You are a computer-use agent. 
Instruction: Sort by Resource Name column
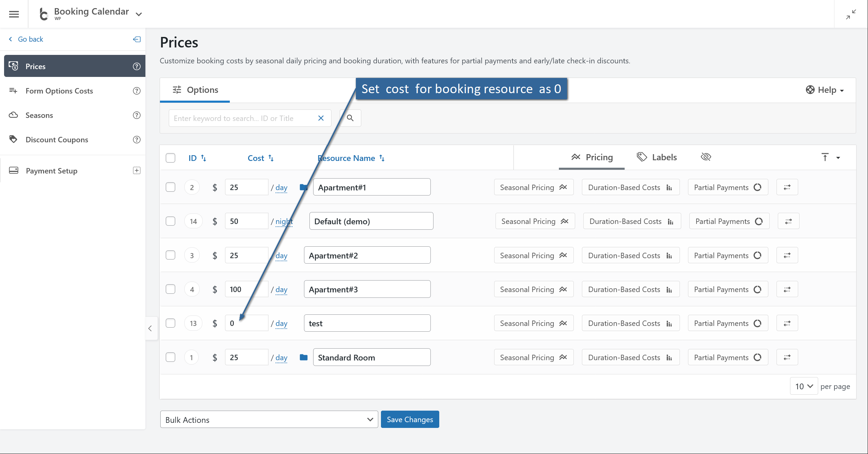[351, 158]
